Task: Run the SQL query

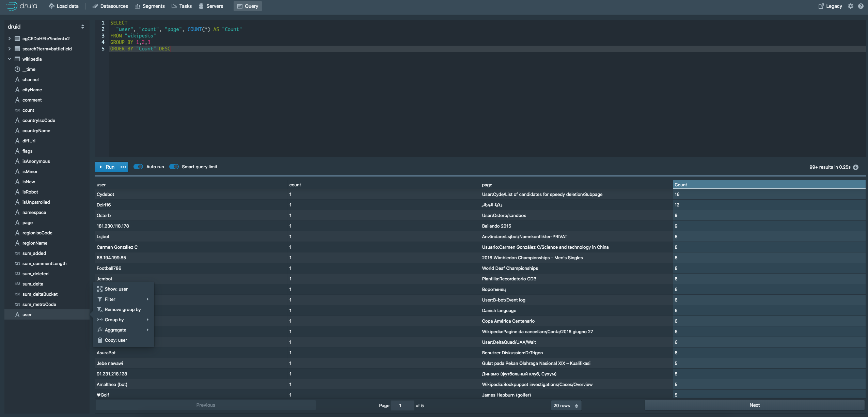Action: (x=106, y=167)
